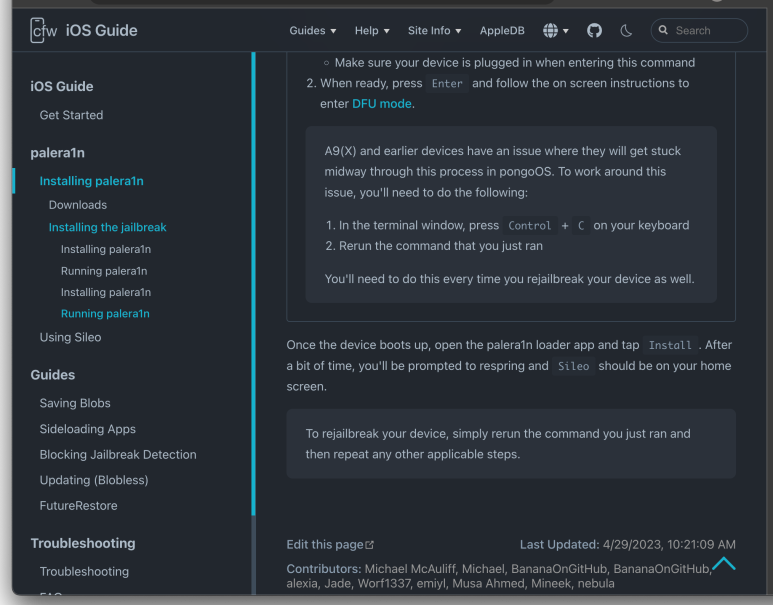Jump to Downloads section
The height and width of the screenshot is (605, 773).
78,205
